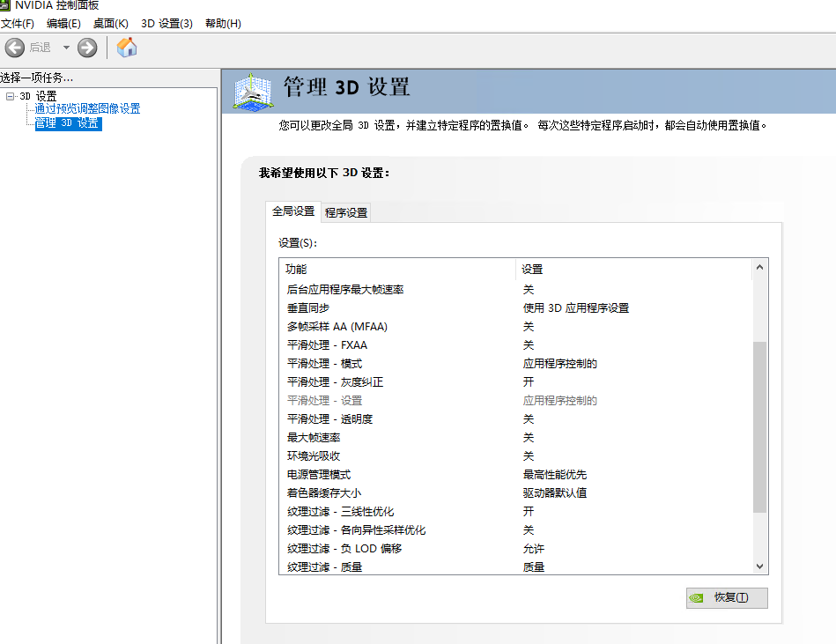
Task: Open the Back history dropdown arrow
Action: pos(66,48)
